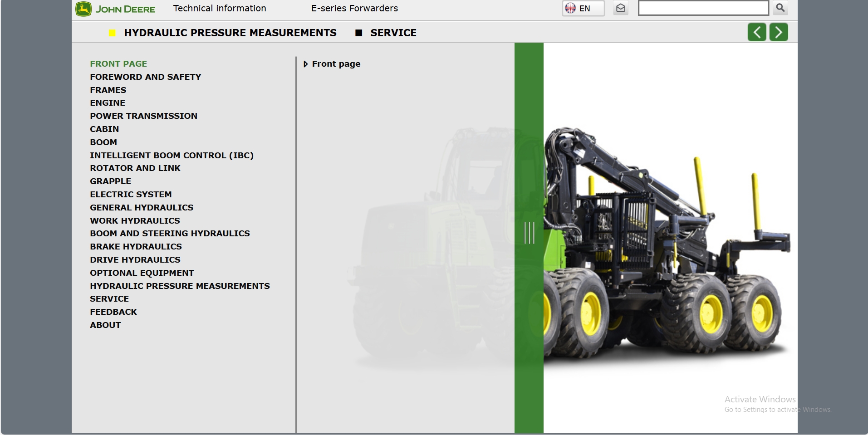Open CABIN section
Image resolution: width=868 pixels, height=435 pixels.
click(x=104, y=129)
